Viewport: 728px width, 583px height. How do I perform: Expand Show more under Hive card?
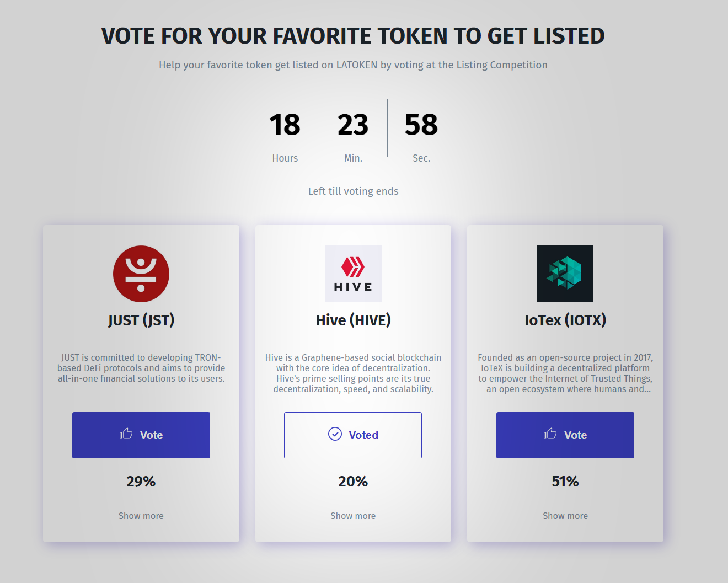tap(353, 516)
